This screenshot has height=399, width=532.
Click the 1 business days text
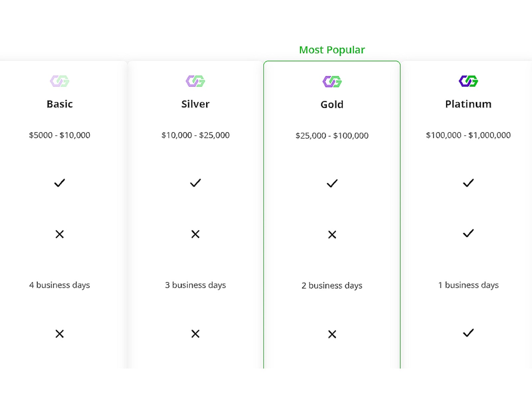click(x=468, y=285)
